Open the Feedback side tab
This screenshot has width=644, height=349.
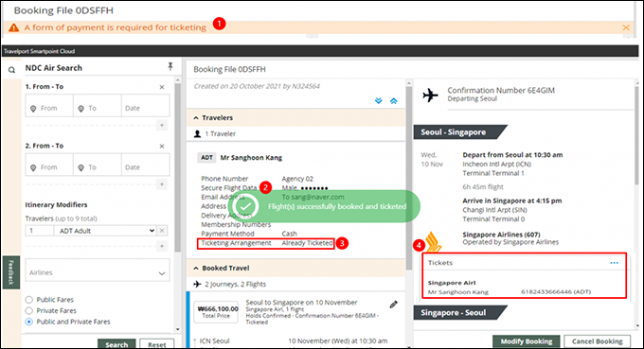click(x=11, y=272)
